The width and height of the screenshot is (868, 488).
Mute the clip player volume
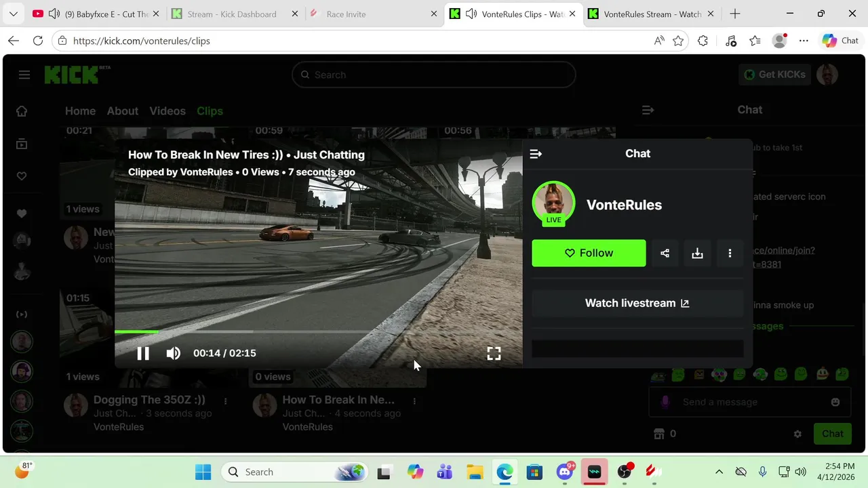[174, 353]
